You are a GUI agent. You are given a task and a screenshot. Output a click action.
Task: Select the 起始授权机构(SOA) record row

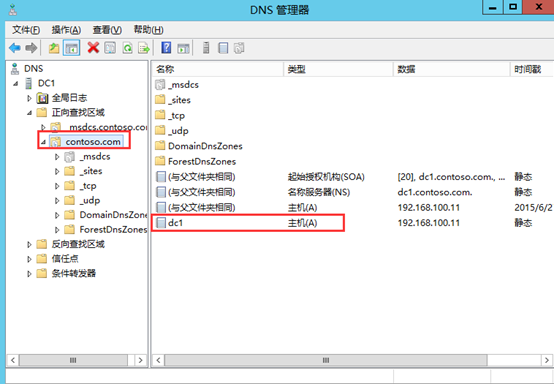click(352, 177)
